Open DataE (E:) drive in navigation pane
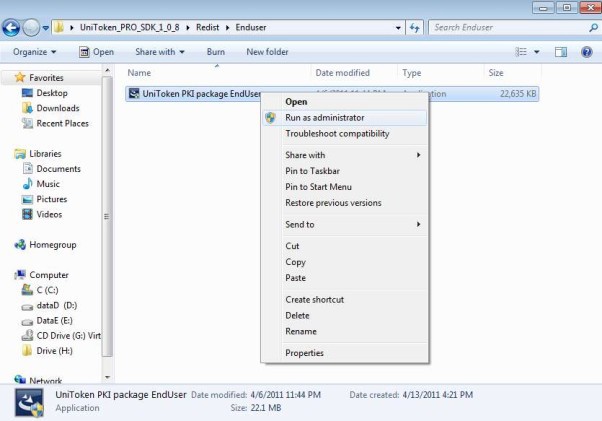 (x=54, y=320)
